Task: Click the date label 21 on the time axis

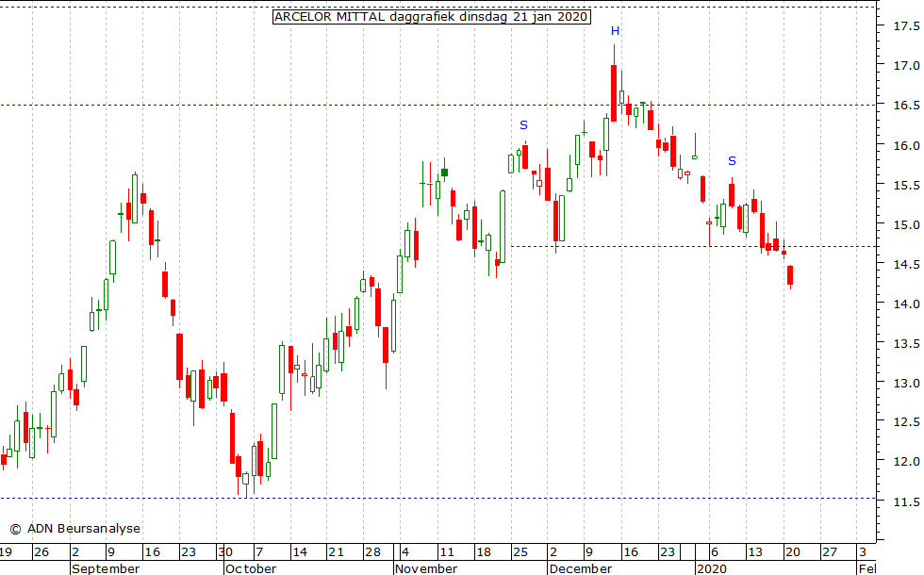Action: (336, 552)
